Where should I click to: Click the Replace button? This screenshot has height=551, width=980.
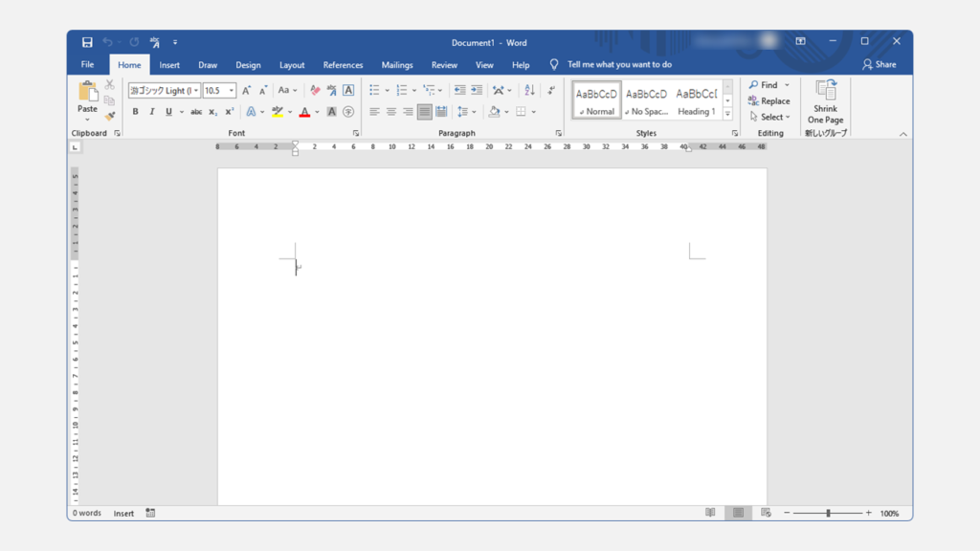click(769, 101)
